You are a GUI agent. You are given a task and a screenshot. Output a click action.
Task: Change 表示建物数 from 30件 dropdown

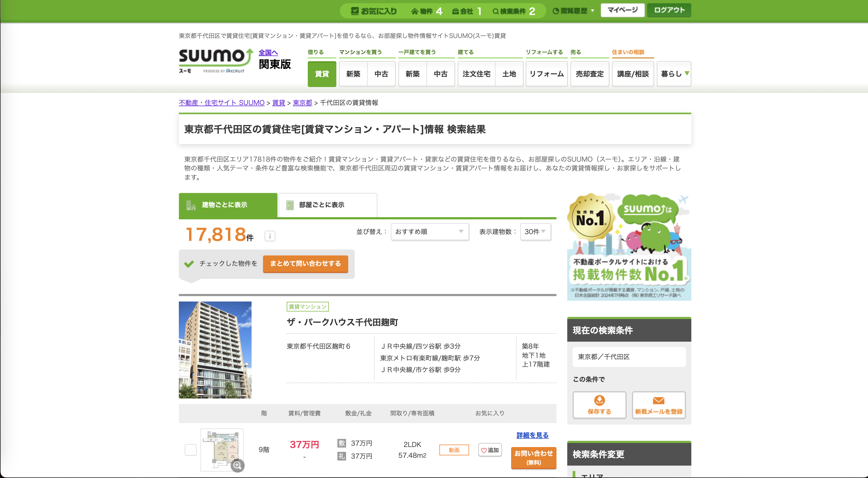tap(535, 232)
